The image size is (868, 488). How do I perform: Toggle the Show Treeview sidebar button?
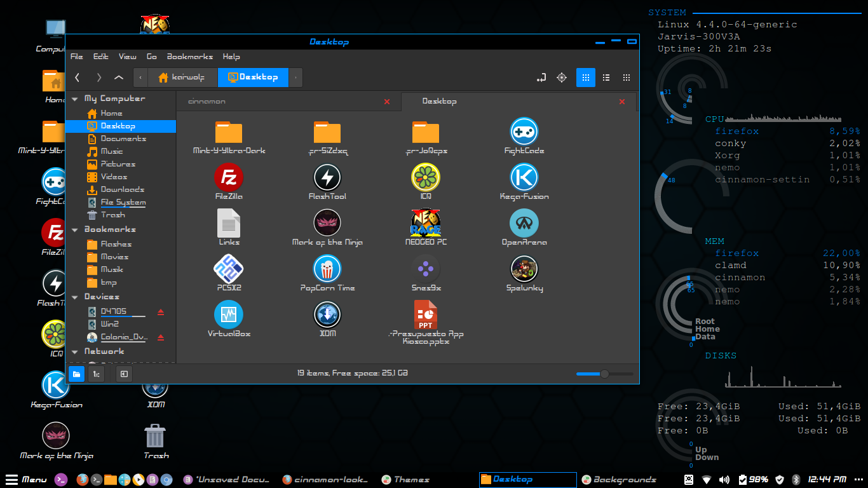pos(96,374)
